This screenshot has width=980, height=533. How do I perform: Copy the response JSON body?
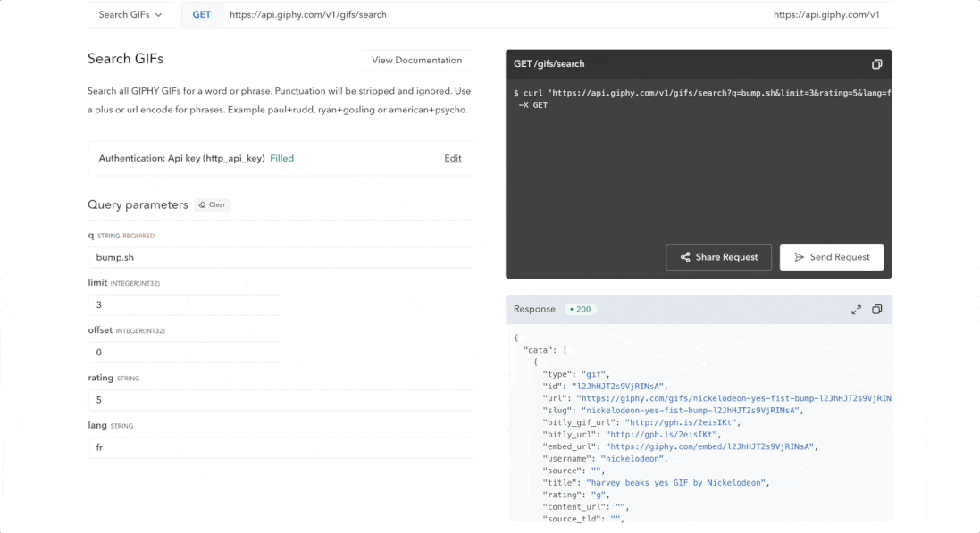pyautogui.click(x=876, y=309)
